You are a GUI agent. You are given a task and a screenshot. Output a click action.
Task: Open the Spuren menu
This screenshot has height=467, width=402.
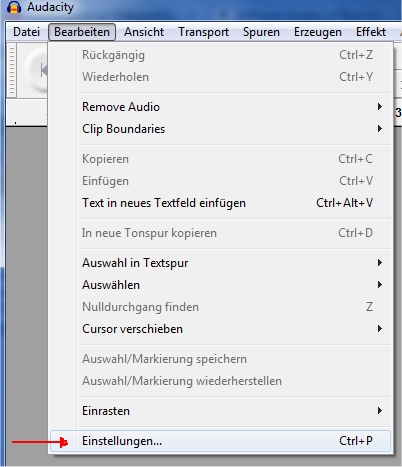261,32
